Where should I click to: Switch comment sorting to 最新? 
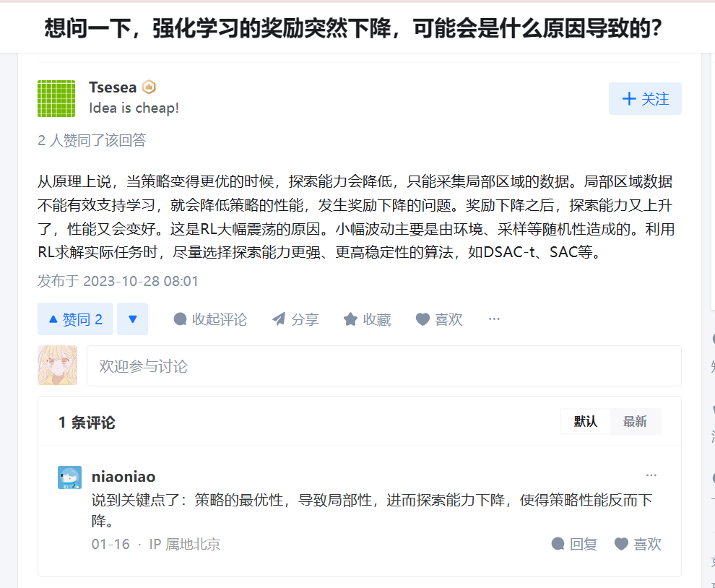[636, 421]
